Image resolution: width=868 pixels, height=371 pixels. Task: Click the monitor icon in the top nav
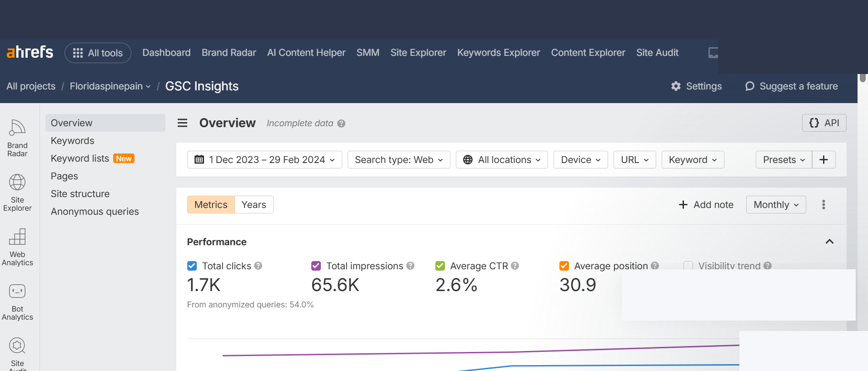point(713,53)
